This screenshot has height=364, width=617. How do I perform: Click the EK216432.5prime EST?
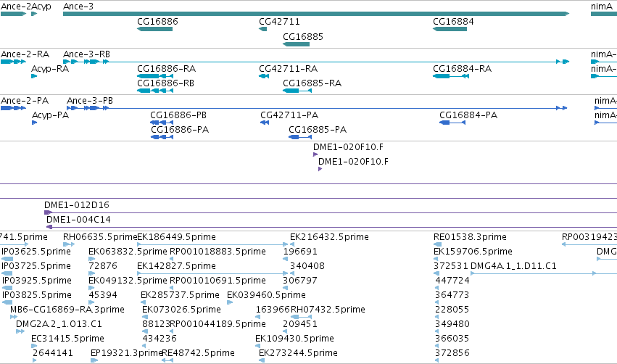(292, 245)
